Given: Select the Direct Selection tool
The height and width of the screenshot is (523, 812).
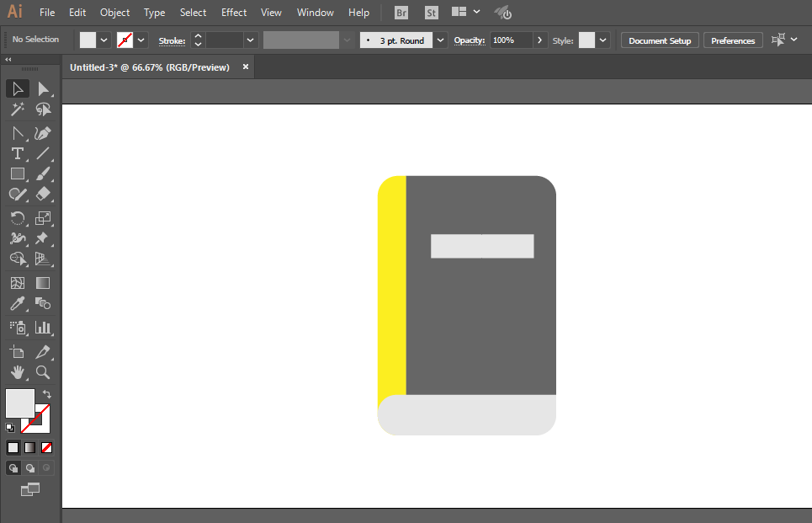Looking at the screenshot, I should (43, 89).
